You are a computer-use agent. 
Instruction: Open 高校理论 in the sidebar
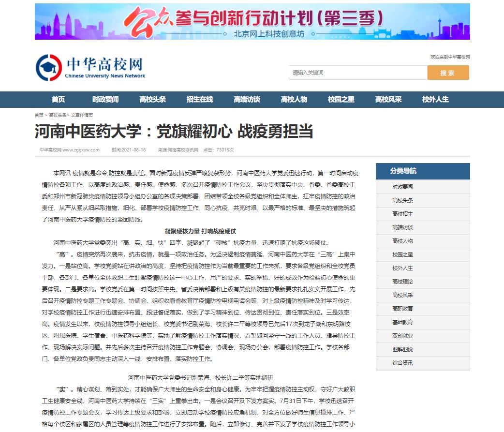pyautogui.click(x=423, y=282)
